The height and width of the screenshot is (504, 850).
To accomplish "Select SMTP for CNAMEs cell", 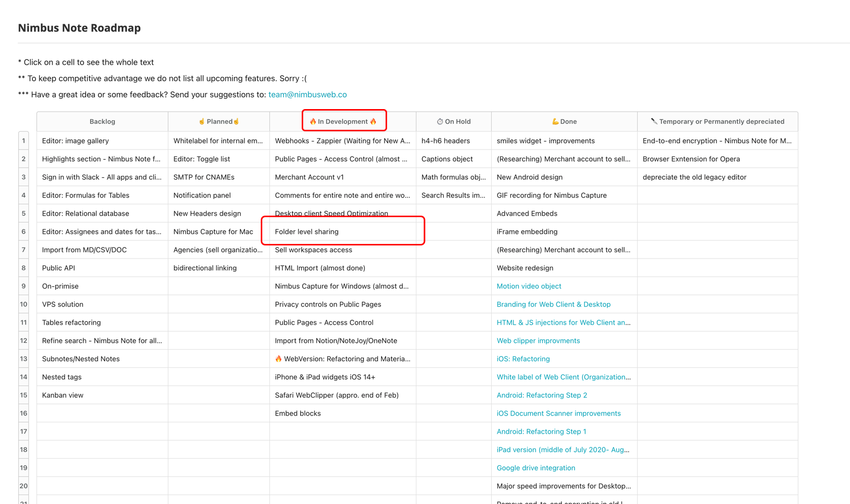I will point(219,177).
